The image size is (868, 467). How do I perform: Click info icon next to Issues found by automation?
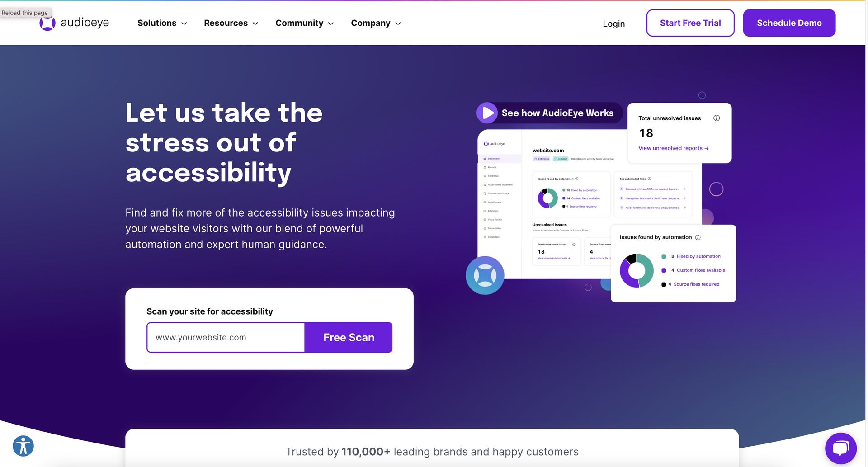(698, 237)
